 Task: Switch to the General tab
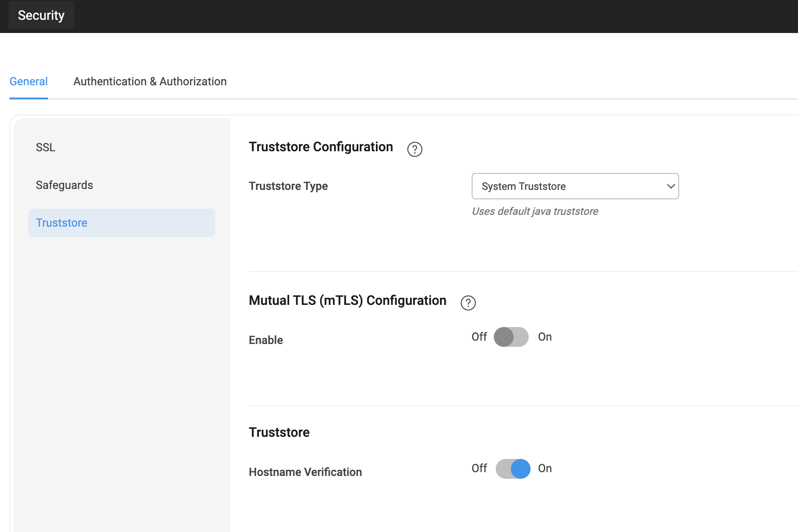pyautogui.click(x=28, y=81)
